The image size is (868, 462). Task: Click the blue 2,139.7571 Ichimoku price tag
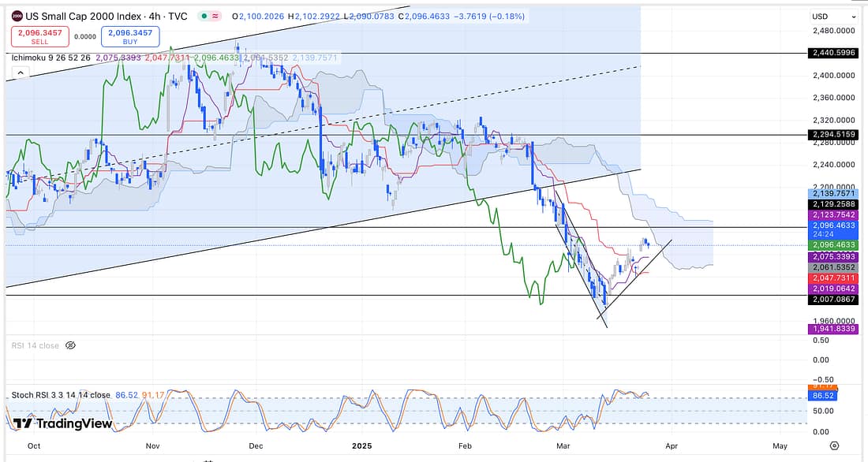(x=832, y=193)
